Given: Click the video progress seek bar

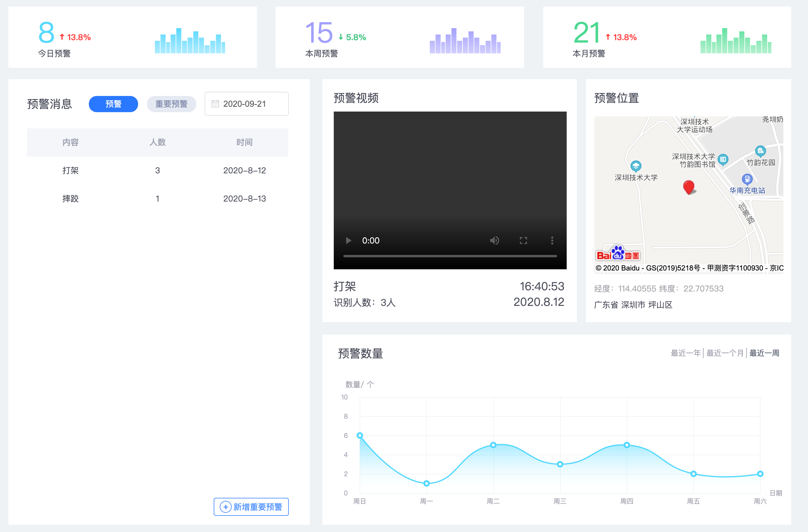Looking at the screenshot, I should (450, 256).
